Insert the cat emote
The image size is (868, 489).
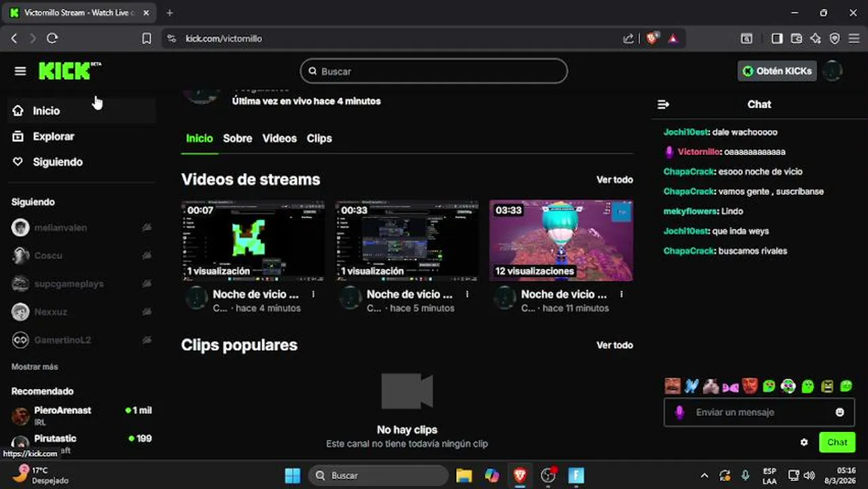(711, 386)
